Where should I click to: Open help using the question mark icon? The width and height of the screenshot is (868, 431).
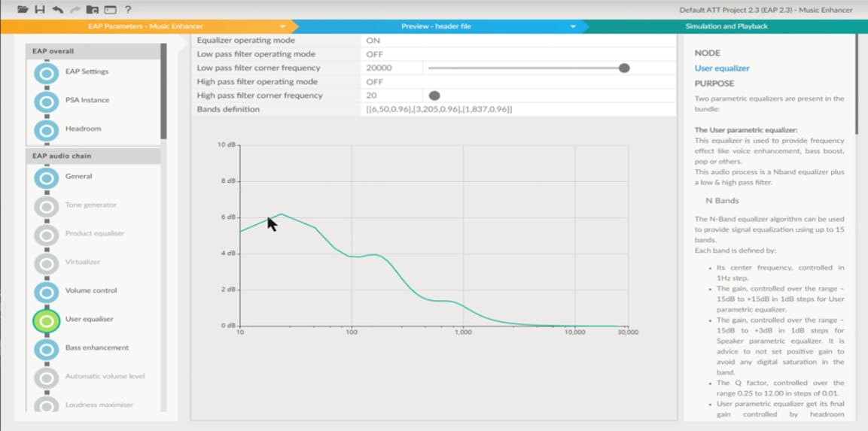pyautogui.click(x=128, y=10)
